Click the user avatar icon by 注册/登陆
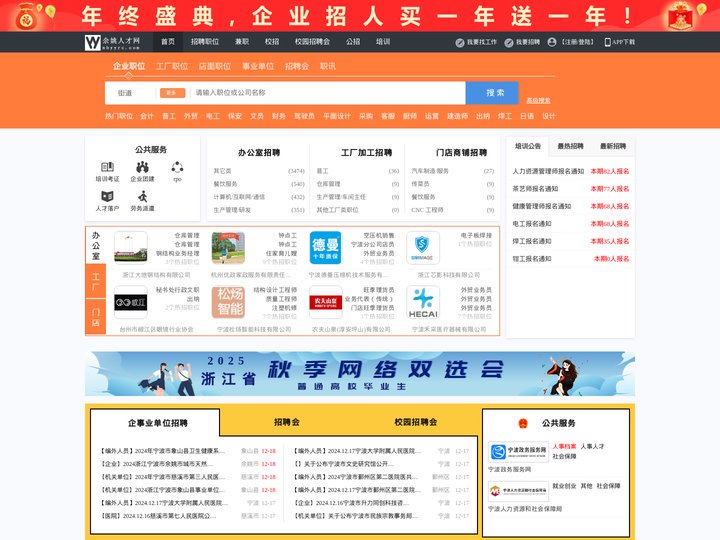 point(552,42)
